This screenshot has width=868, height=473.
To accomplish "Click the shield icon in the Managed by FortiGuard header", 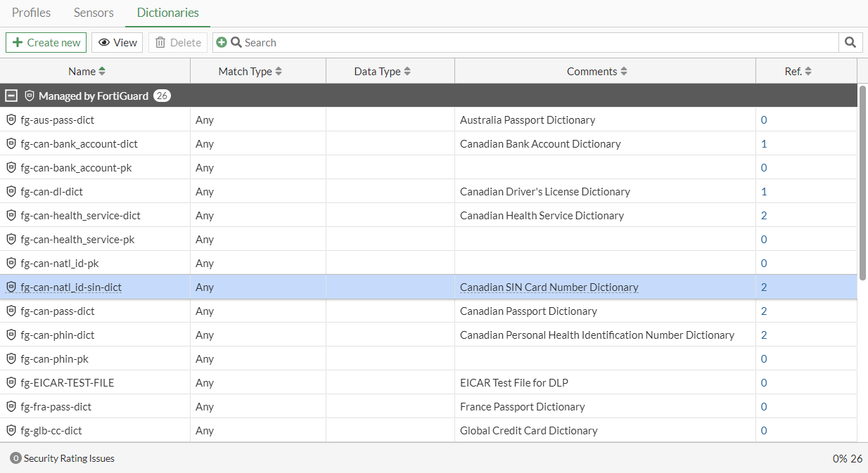I will (28, 95).
